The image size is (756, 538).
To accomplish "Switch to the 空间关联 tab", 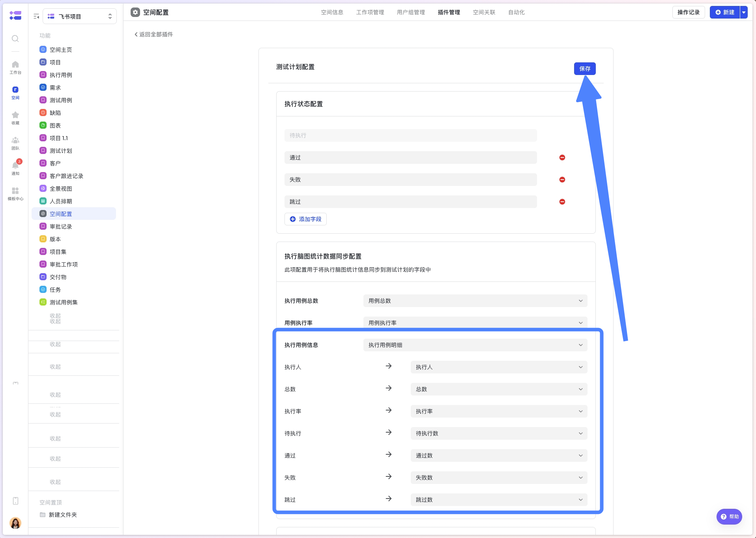I will point(484,12).
